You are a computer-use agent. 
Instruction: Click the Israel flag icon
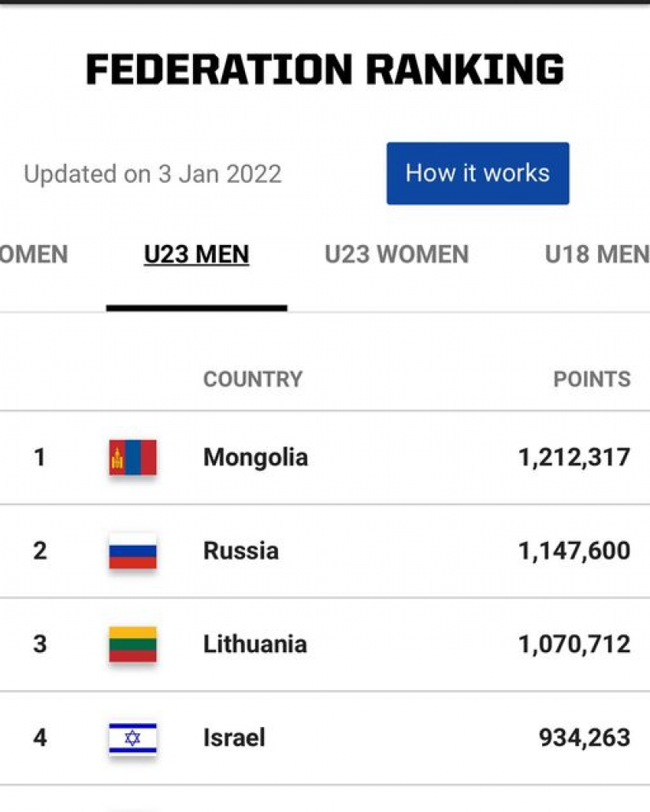click(132, 738)
